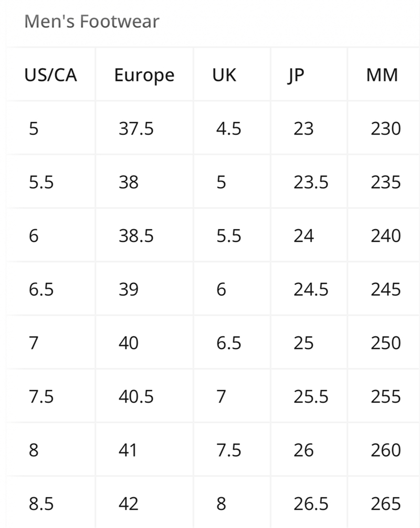
Task: Select the Europe 42 cell
Action: (129, 504)
